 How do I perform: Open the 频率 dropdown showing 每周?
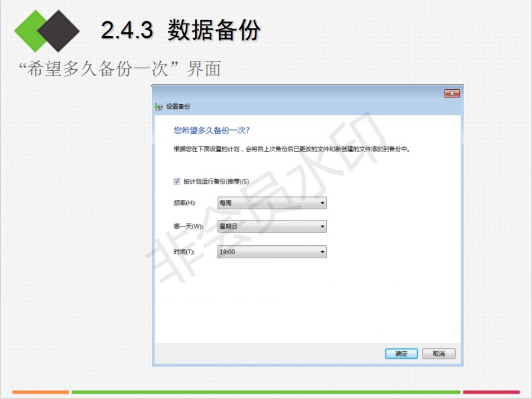tap(272, 203)
